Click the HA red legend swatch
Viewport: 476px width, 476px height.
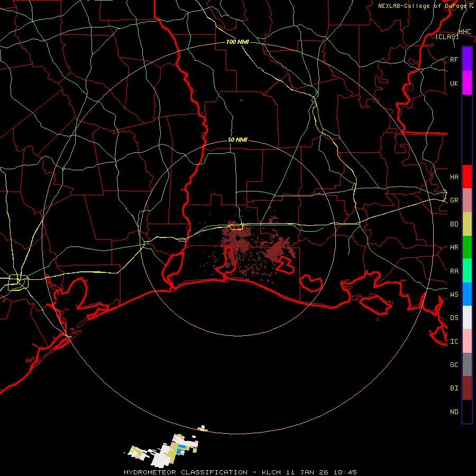coord(467,177)
